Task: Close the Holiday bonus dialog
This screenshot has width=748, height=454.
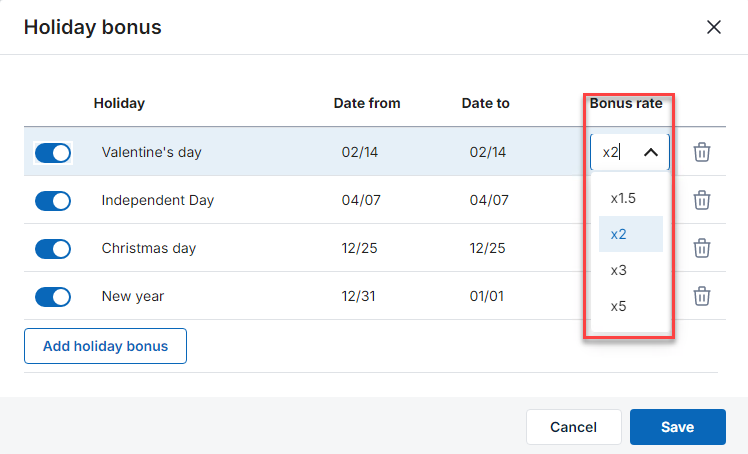Action: pos(714,27)
